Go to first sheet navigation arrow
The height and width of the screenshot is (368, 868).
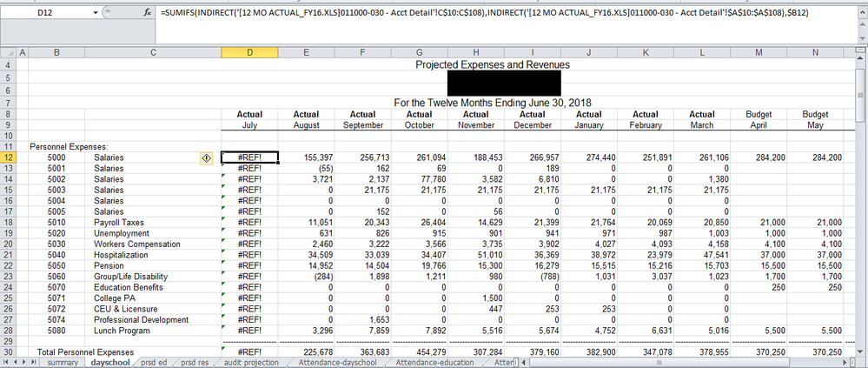[7, 363]
